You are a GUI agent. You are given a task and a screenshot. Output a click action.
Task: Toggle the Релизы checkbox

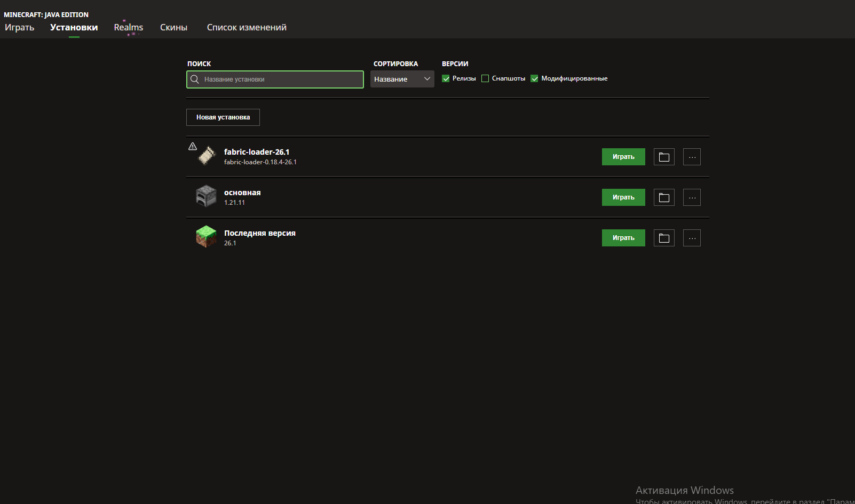click(x=446, y=78)
